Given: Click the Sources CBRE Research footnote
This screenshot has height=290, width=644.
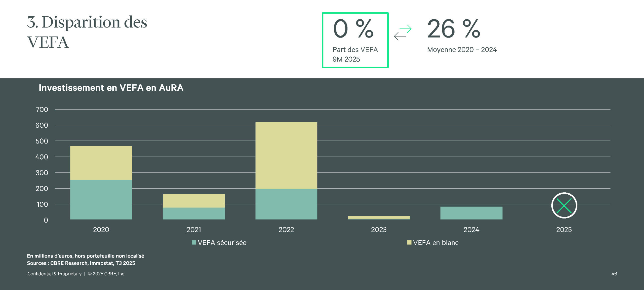Looking at the screenshot, I should [81, 263].
